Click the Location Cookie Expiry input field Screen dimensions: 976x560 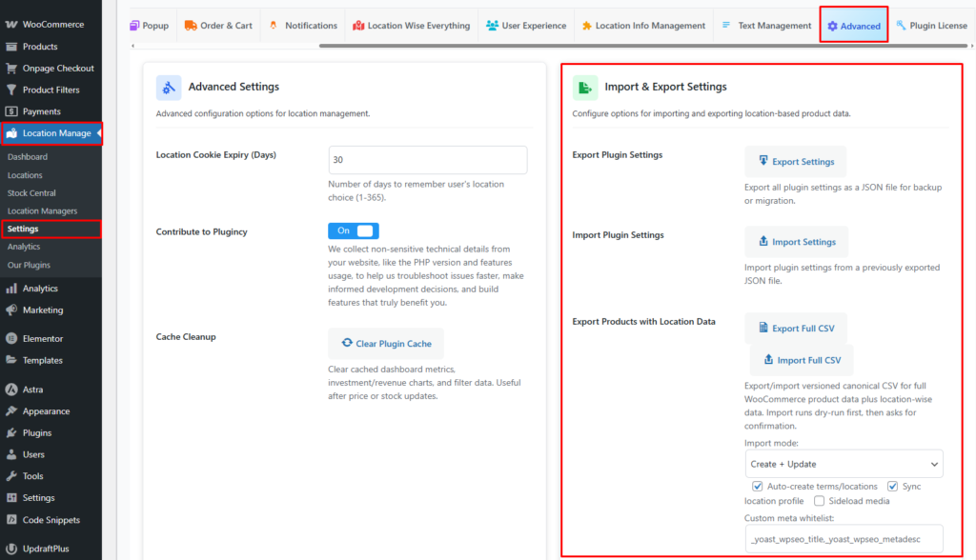click(x=427, y=160)
